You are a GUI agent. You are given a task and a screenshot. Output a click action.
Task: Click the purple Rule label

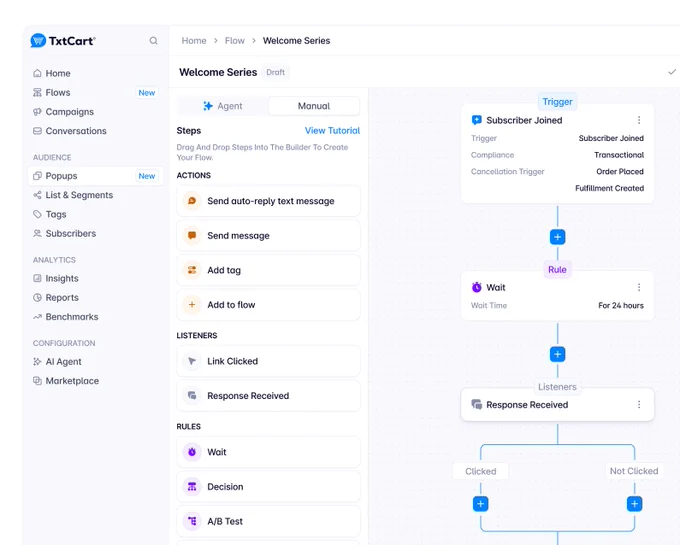click(x=557, y=270)
